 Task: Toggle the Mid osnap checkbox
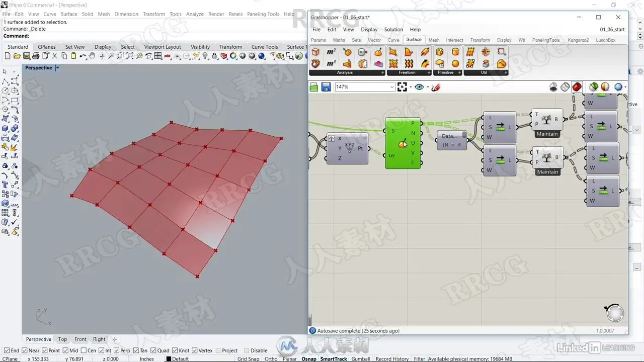pyautogui.click(x=65, y=350)
